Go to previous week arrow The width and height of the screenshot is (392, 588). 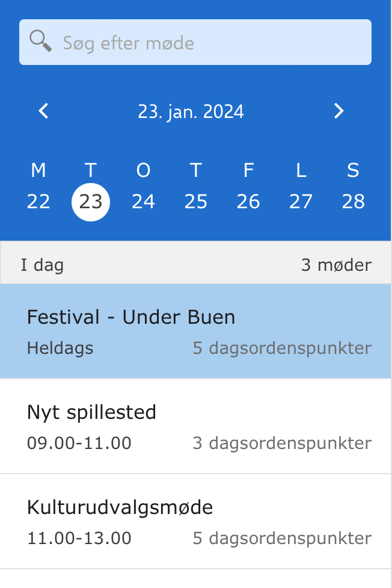point(43,111)
